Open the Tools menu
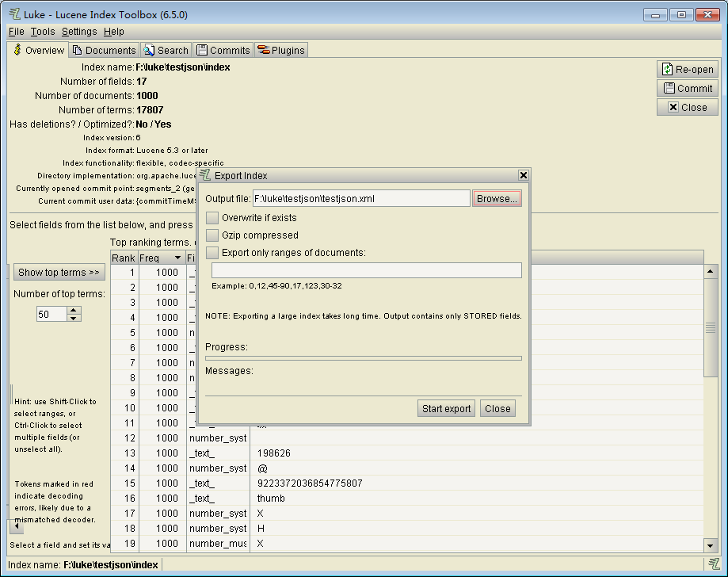The image size is (728, 577). point(43,32)
